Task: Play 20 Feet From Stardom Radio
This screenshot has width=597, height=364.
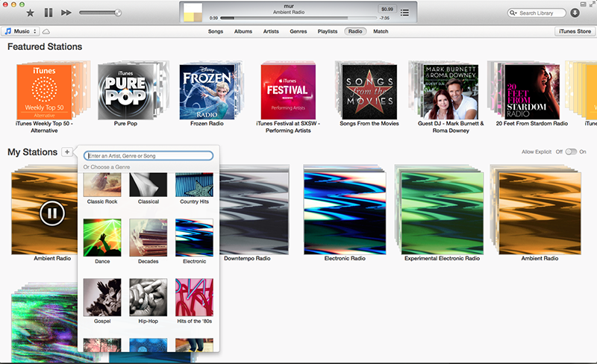Action: pyautogui.click(x=532, y=92)
